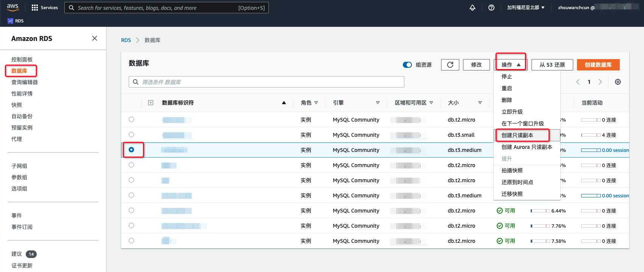Expand all rows with plus icon in header
Viewport: 644px width, 272px height.
(x=151, y=103)
